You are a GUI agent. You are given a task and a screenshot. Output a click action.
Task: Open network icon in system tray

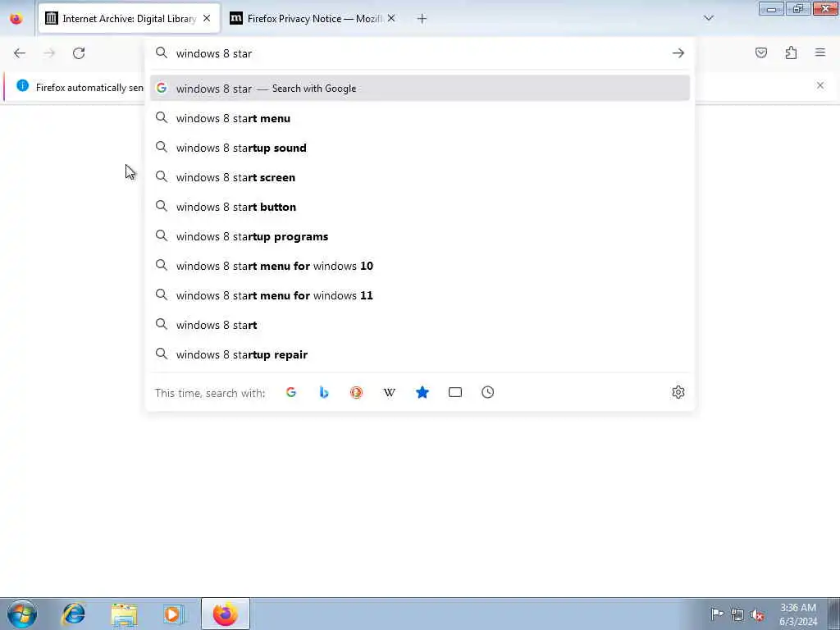pos(737,614)
